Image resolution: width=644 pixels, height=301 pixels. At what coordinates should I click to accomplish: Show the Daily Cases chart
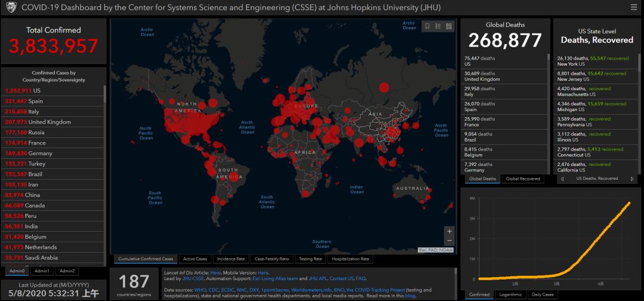542,294
